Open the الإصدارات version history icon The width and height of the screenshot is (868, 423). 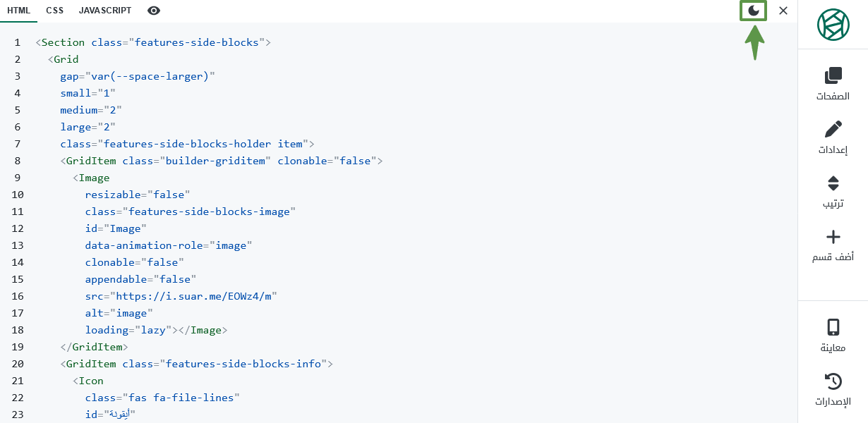pyautogui.click(x=833, y=381)
